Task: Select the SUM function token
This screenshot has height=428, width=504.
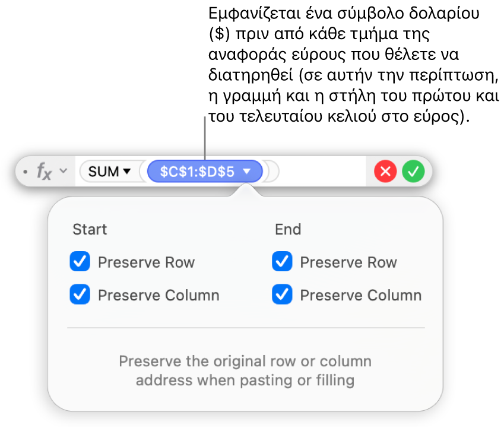Action: coord(103,172)
